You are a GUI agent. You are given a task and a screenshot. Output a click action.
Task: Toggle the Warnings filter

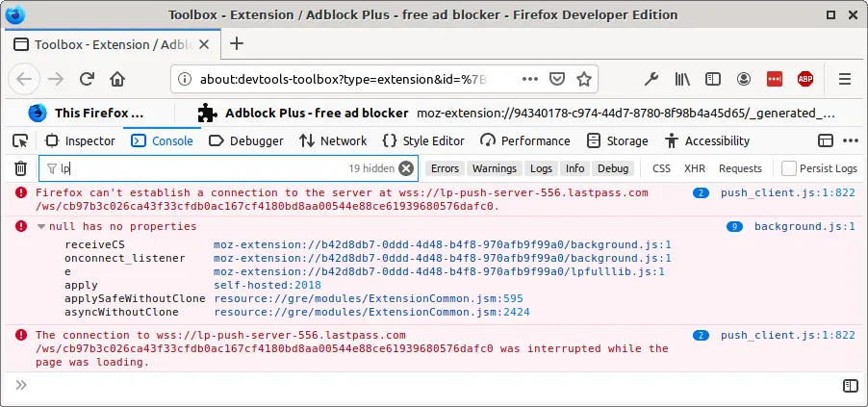pyautogui.click(x=495, y=168)
